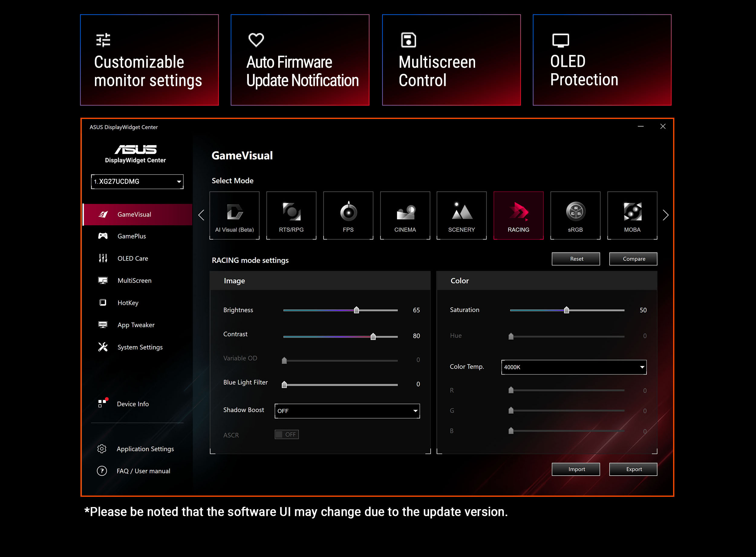
Task: Select the AI Visual (Beta) mode
Action: coord(234,215)
